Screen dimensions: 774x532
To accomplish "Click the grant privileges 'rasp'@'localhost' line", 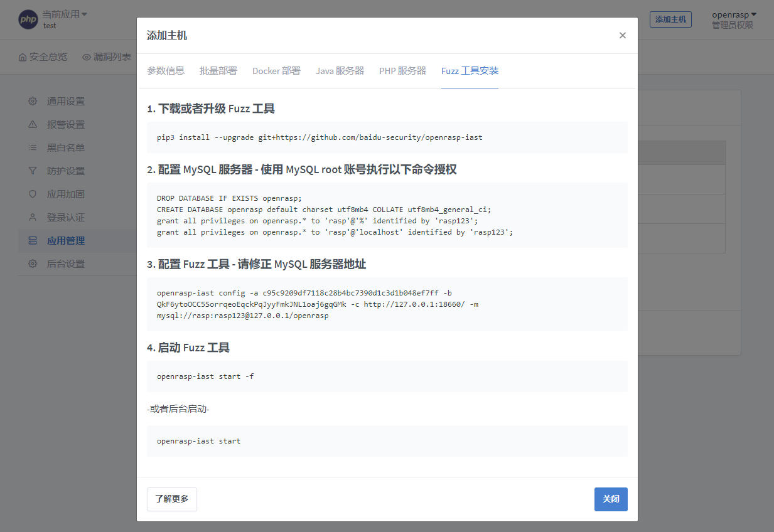I will 335,232.
